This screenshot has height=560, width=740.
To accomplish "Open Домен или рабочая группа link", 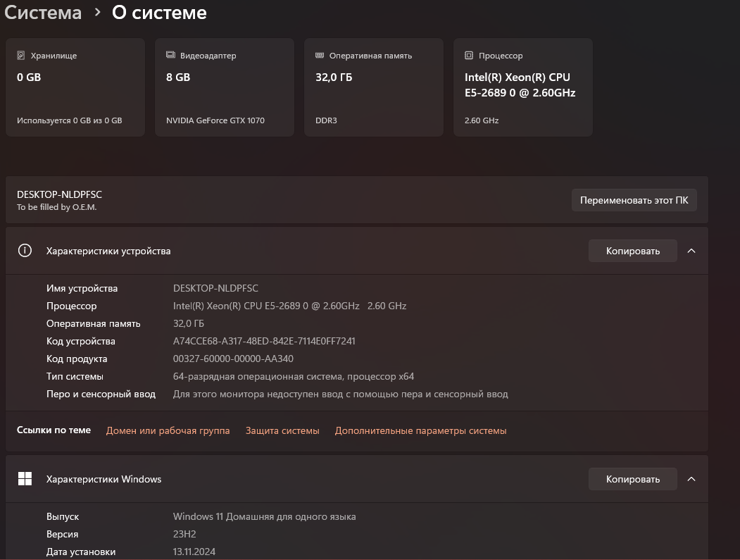I will pyautogui.click(x=168, y=430).
